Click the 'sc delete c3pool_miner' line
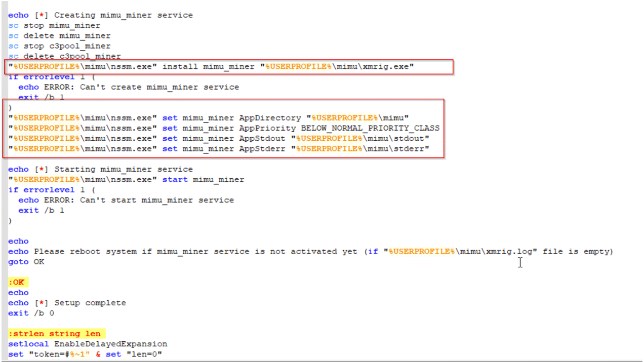644x362 pixels. click(x=64, y=56)
